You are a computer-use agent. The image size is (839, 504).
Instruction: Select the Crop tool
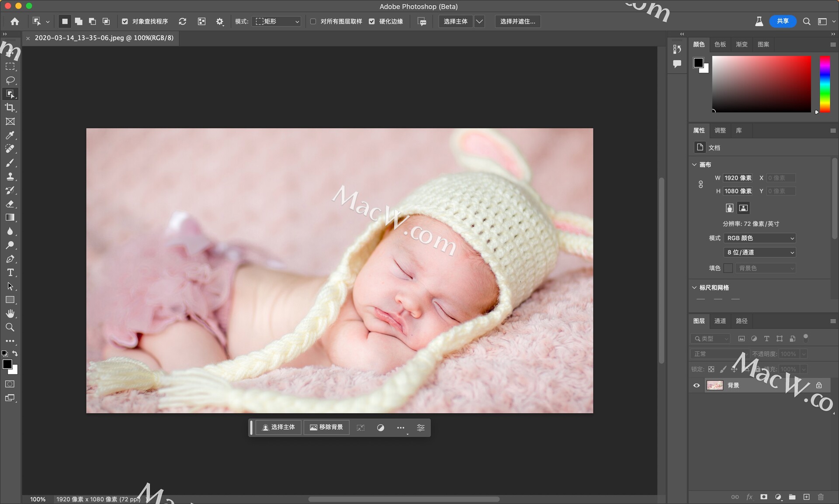[x=10, y=108]
